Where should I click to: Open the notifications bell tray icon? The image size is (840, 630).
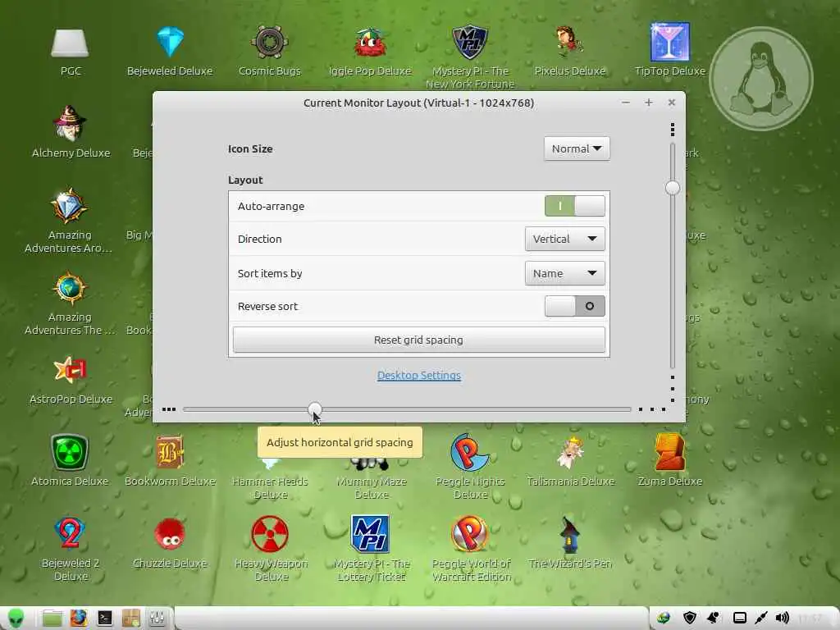(x=714, y=618)
